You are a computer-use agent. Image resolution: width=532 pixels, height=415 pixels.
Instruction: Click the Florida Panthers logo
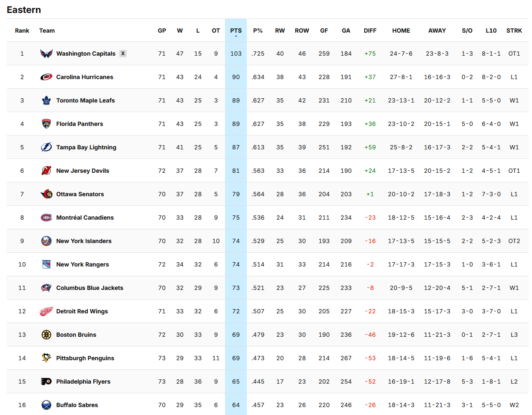tap(46, 124)
